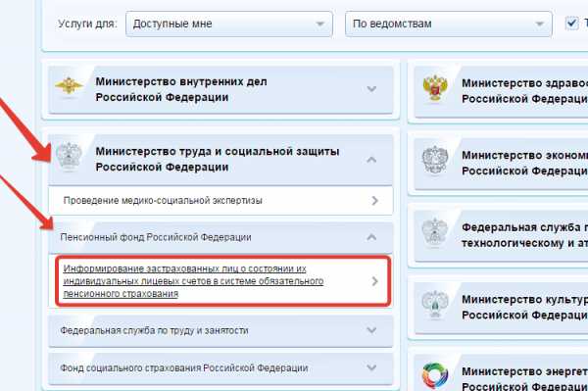This screenshot has width=588, height=391.
Task: Click the colorful Министерство энергетики logo
Action: point(435,375)
